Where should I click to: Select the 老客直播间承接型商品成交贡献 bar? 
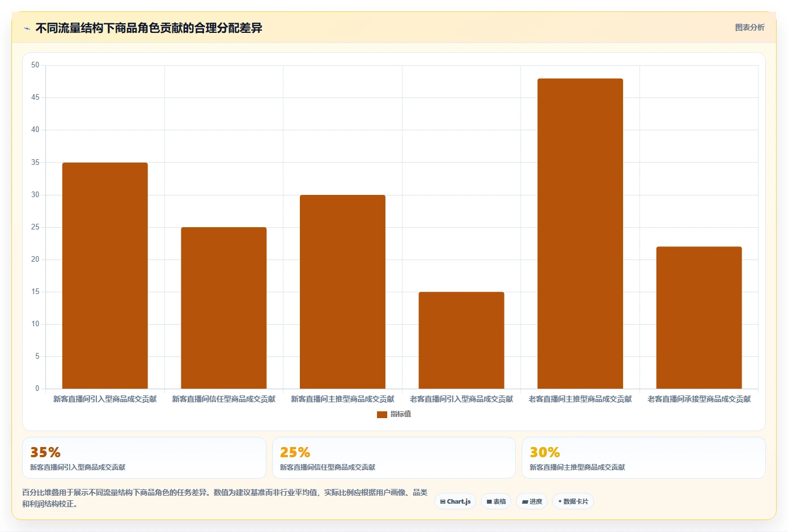tap(699, 317)
